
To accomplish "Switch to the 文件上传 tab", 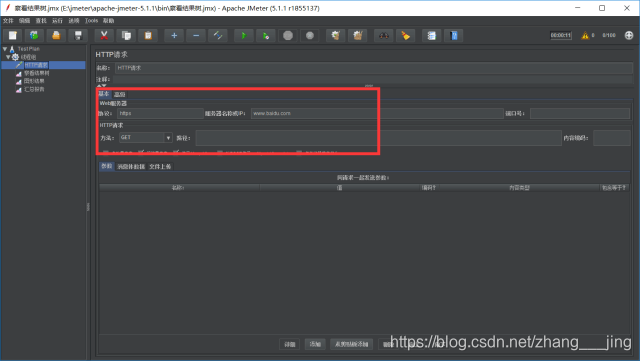I will click(x=160, y=166).
